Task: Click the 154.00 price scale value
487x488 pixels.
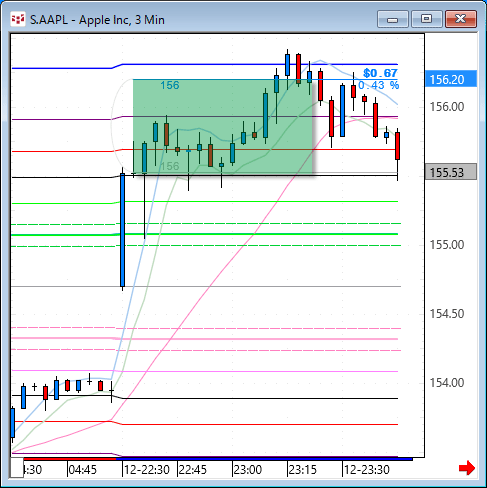Action: 447,383
